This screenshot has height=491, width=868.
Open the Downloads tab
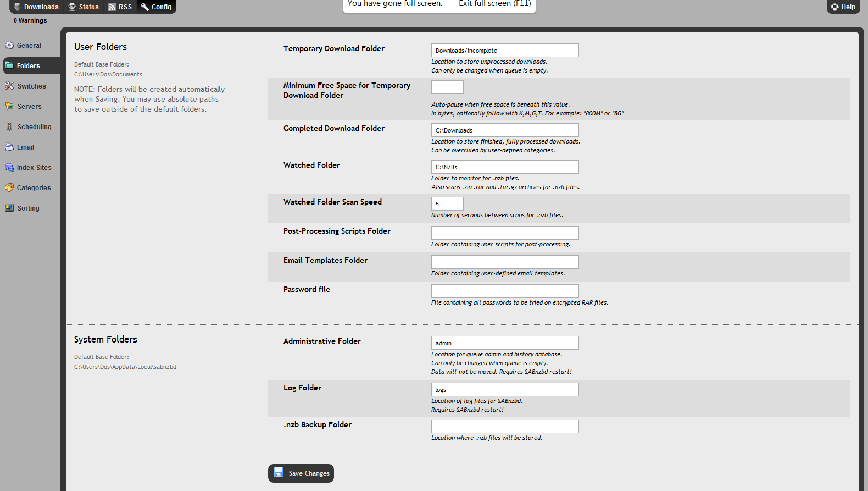tap(36, 7)
